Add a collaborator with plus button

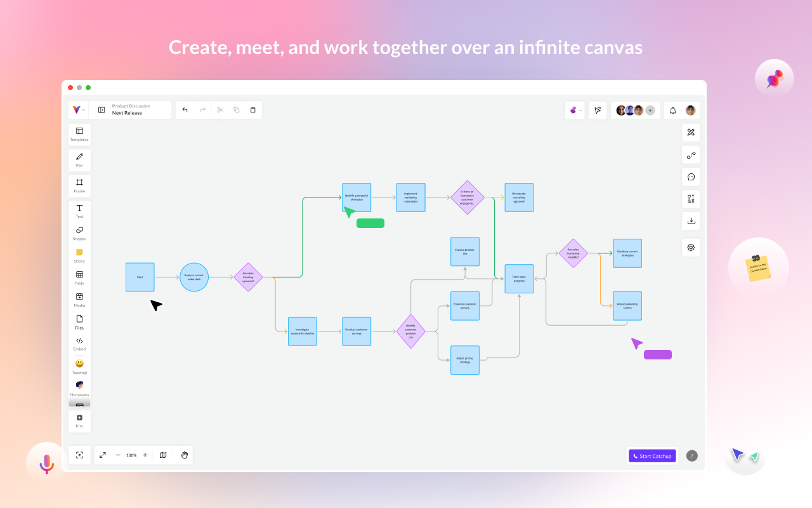click(650, 110)
